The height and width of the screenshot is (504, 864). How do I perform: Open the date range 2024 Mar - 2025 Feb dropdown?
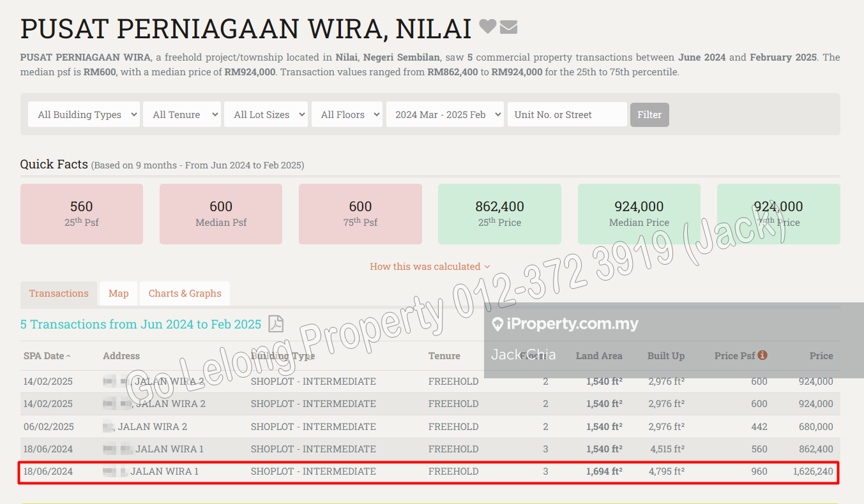point(444,115)
